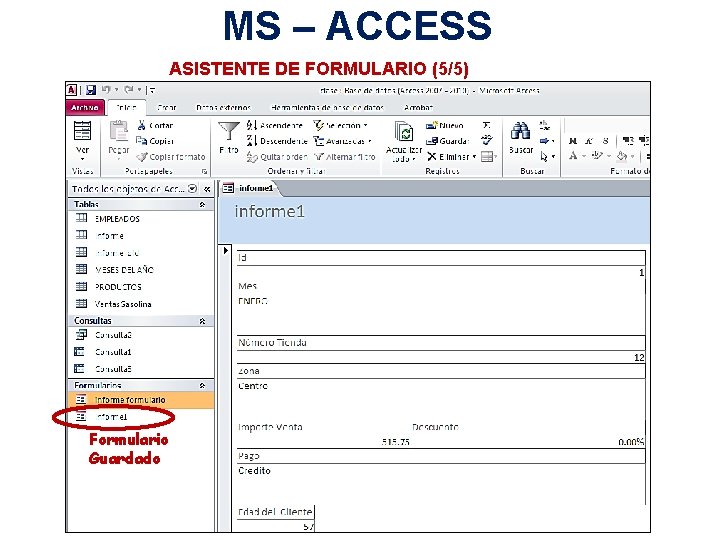Viewport: 720px width, 540px height.
Task: Open navigation pane category dropdown
Action: pos(193,189)
